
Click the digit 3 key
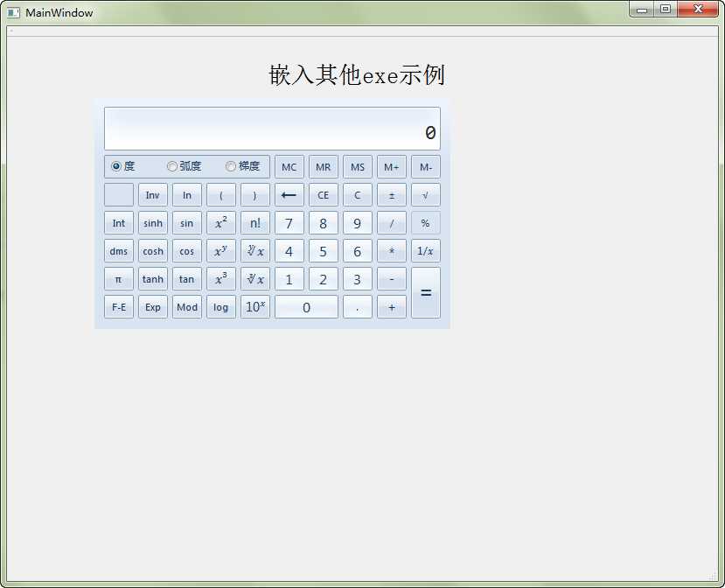click(x=358, y=279)
